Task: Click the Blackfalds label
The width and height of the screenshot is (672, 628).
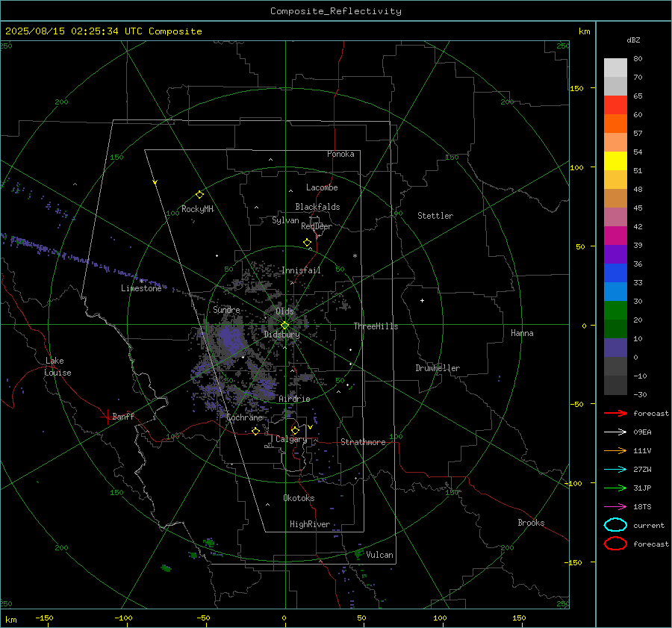Action: tap(317, 207)
